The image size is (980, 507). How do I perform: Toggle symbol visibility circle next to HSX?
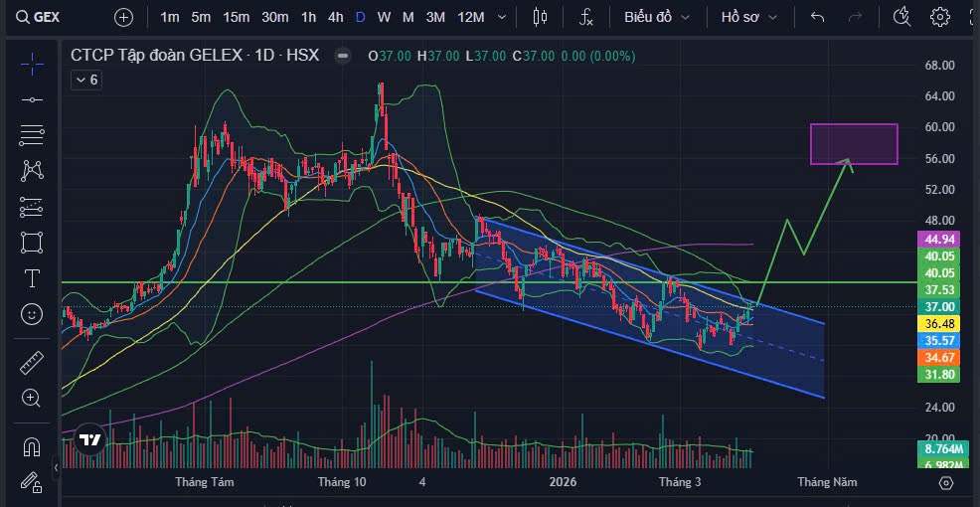click(343, 56)
